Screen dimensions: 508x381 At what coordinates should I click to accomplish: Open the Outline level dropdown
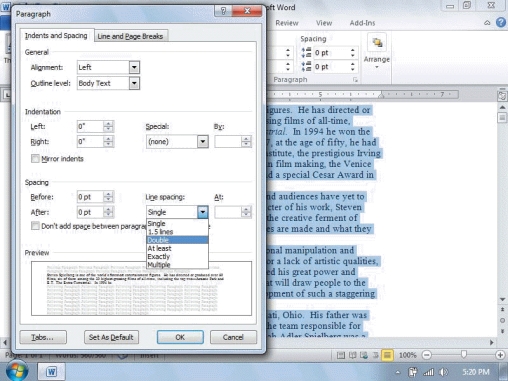(134, 83)
